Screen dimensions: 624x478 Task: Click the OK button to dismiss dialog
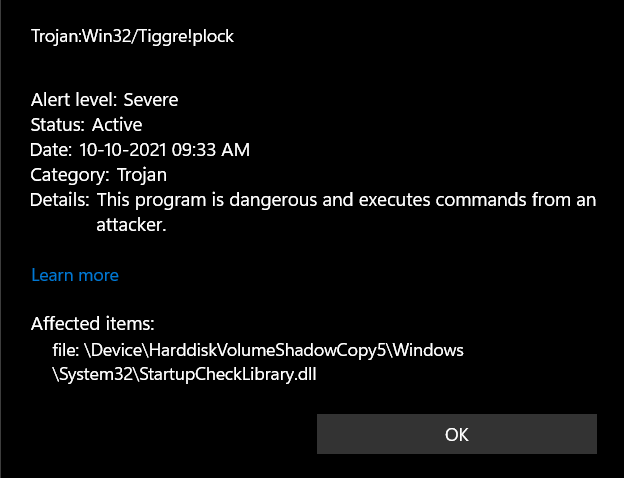click(456, 434)
